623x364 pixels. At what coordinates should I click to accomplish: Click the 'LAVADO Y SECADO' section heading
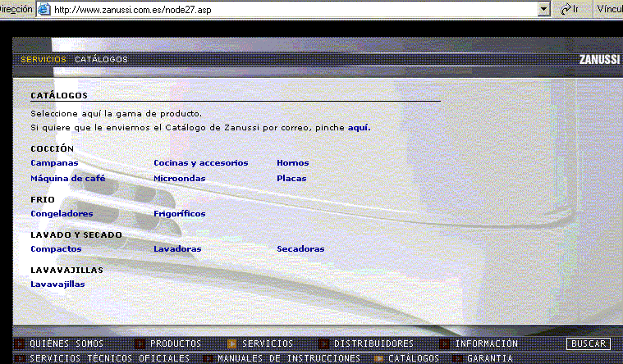click(x=76, y=235)
